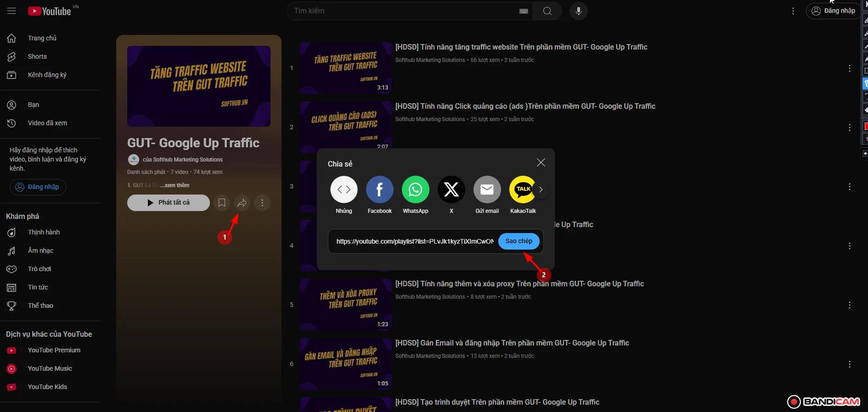Open Gán Email và đăng nhập video title

click(512, 343)
